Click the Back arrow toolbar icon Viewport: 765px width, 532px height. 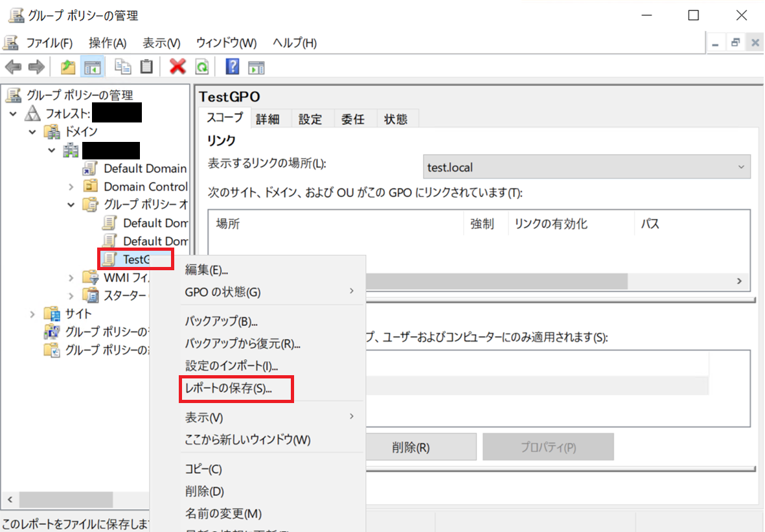13,66
